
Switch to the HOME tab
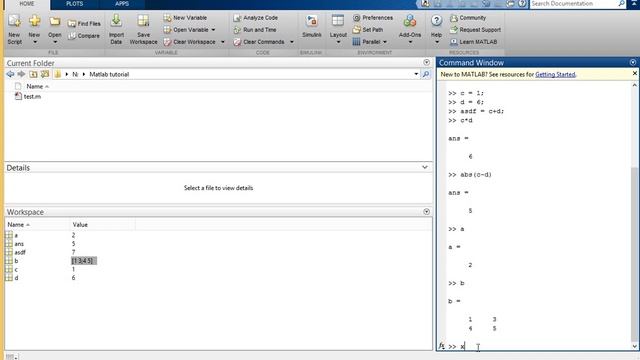click(x=27, y=4)
